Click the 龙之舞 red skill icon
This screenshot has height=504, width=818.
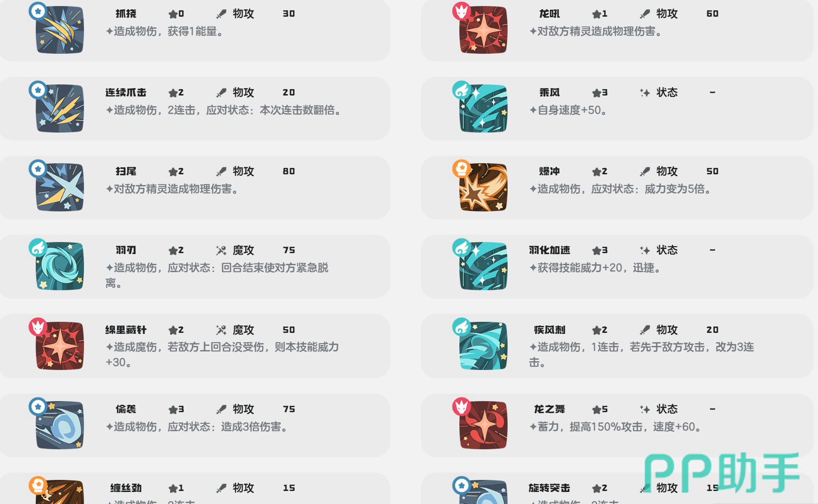coord(483,425)
